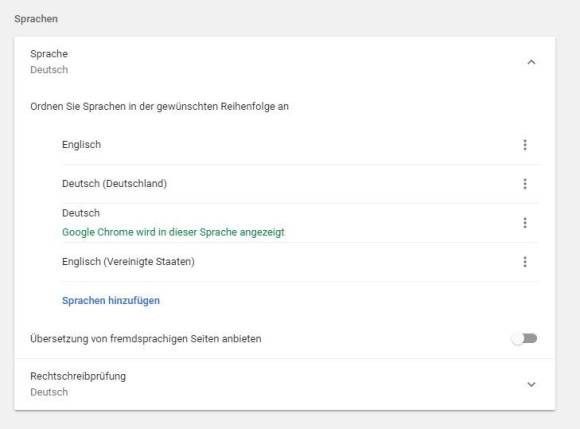Click the Sprachen hinzufügen link
580x429 pixels.
click(111, 301)
